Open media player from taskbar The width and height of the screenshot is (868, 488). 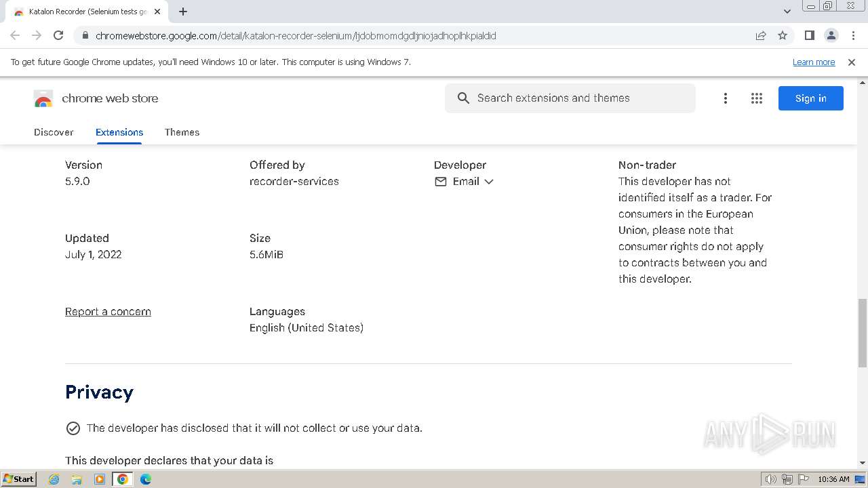coord(100,479)
